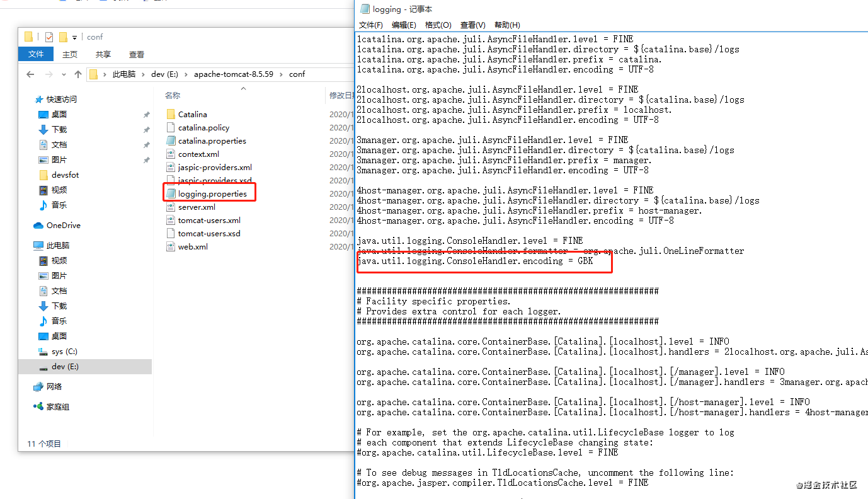This screenshot has height=499, width=868.
Task: Click apache-tomcat-8.5.59 in the breadcrumb
Action: (234, 74)
